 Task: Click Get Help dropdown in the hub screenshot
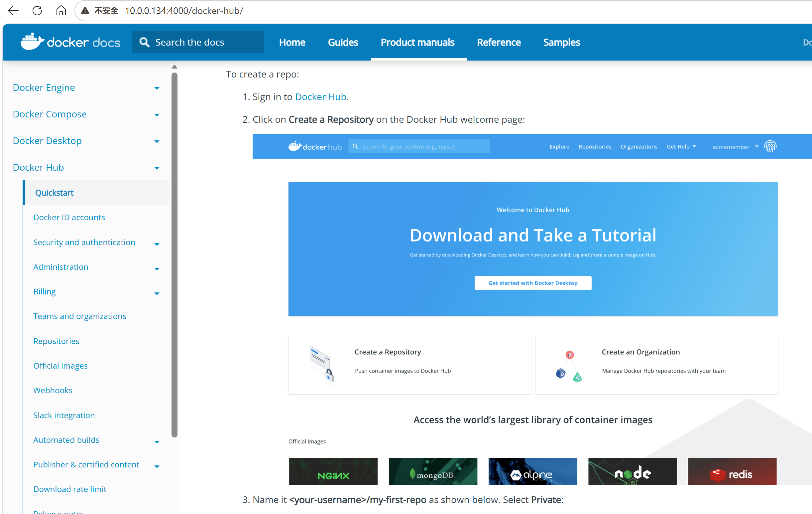click(x=681, y=146)
